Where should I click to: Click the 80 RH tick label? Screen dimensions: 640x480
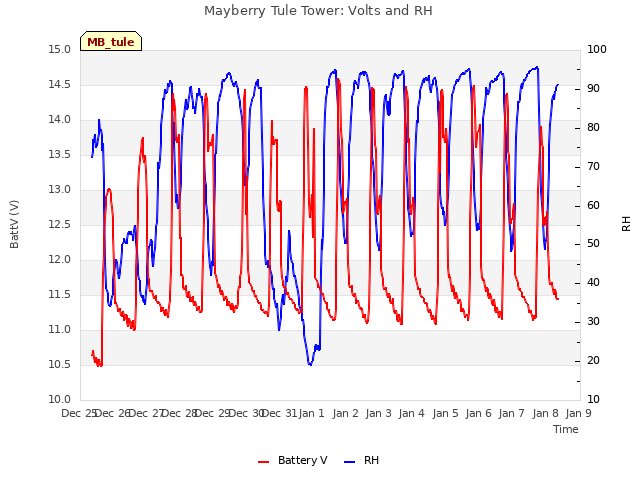[x=593, y=128]
